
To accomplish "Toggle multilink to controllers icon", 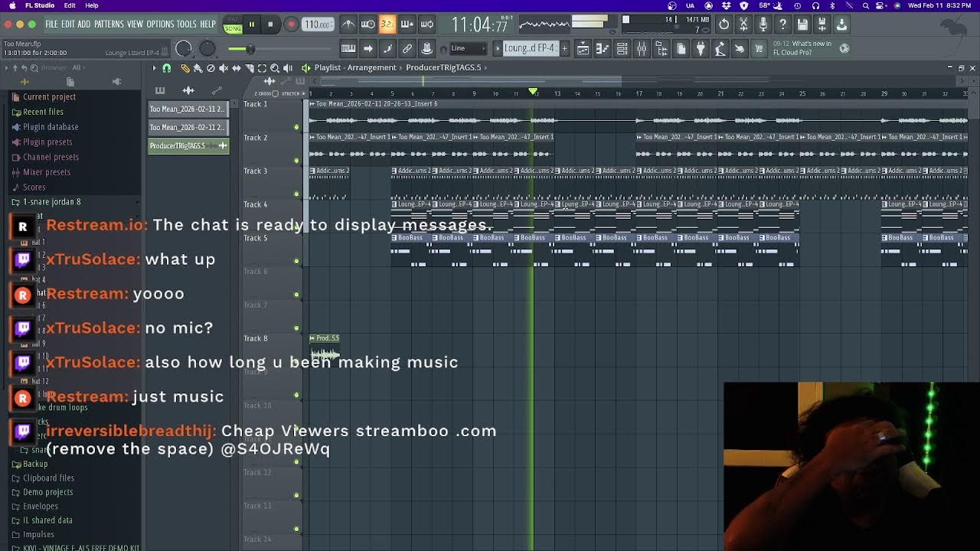I will coord(407,48).
